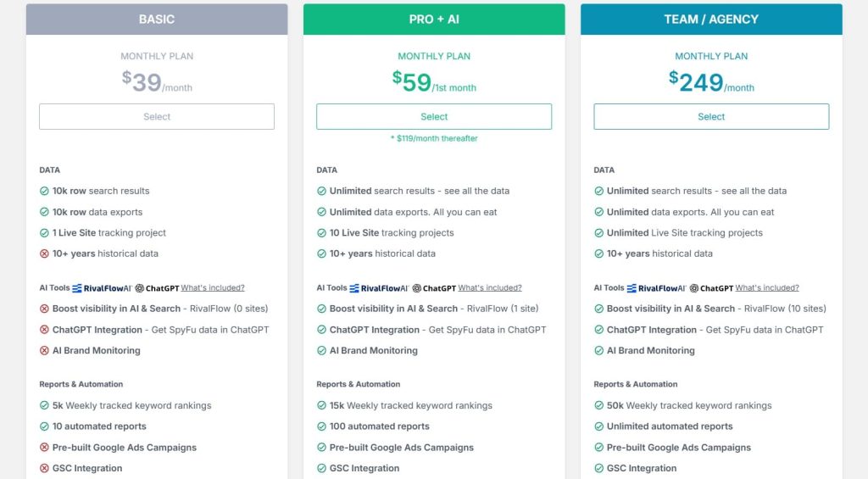Image resolution: width=868 pixels, height=479 pixels.
Task: Select the Pro + AI monthly plan
Action: tap(434, 117)
